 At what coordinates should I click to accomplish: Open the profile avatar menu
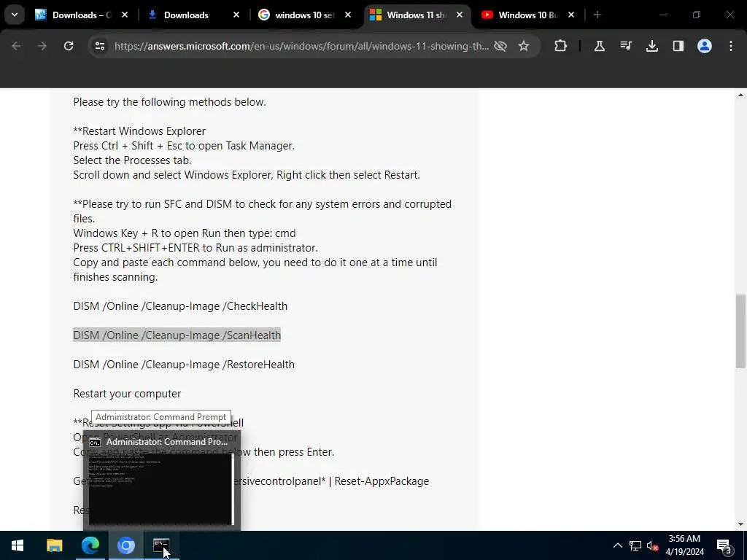pyautogui.click(x=705, y=46)
